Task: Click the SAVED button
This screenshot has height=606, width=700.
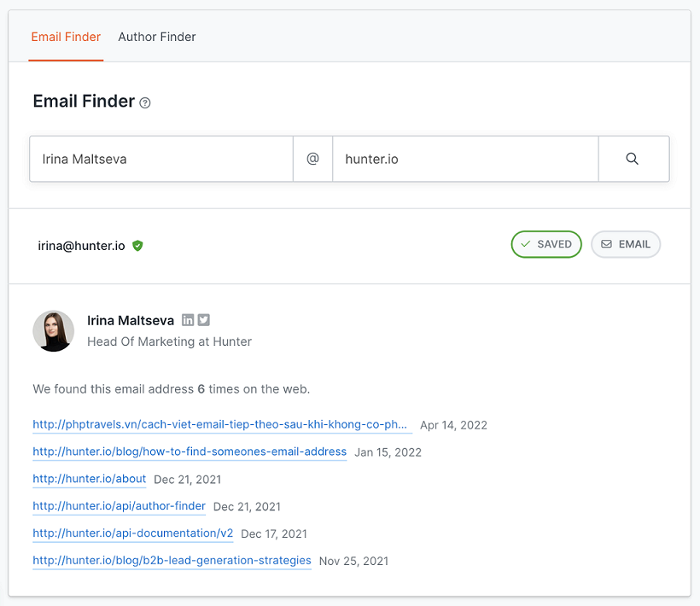Action: click(x=546, y=244)
